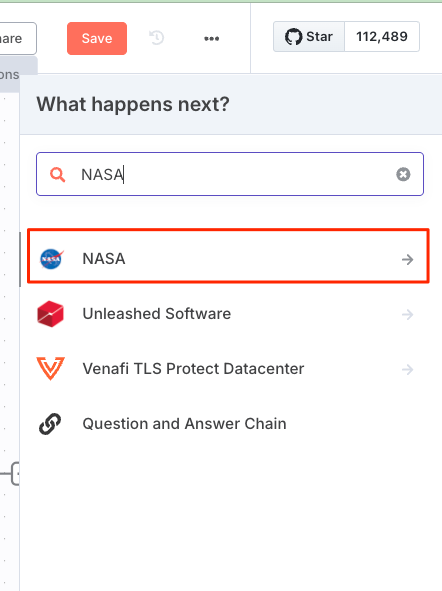Click the GitHub Star button

coord(309,37)
